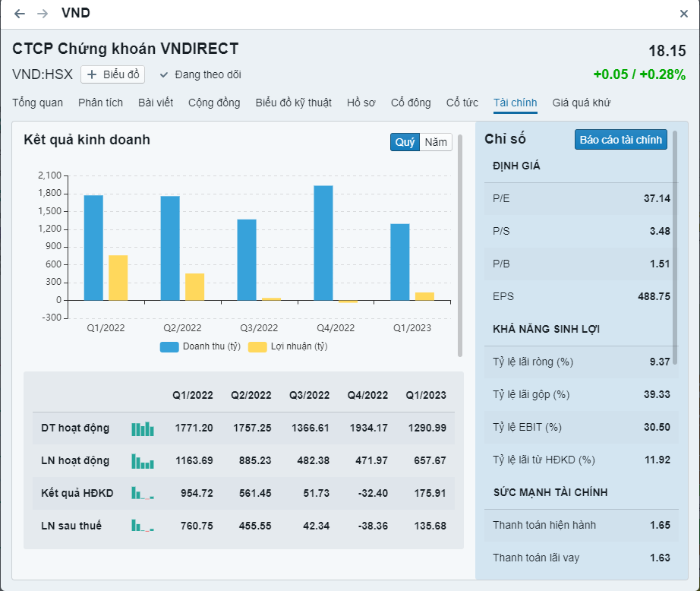This screenshot has height=591, width=700.
Task: Open the Biểu đồ kỹ thuật tab
Action: (293, 103)
